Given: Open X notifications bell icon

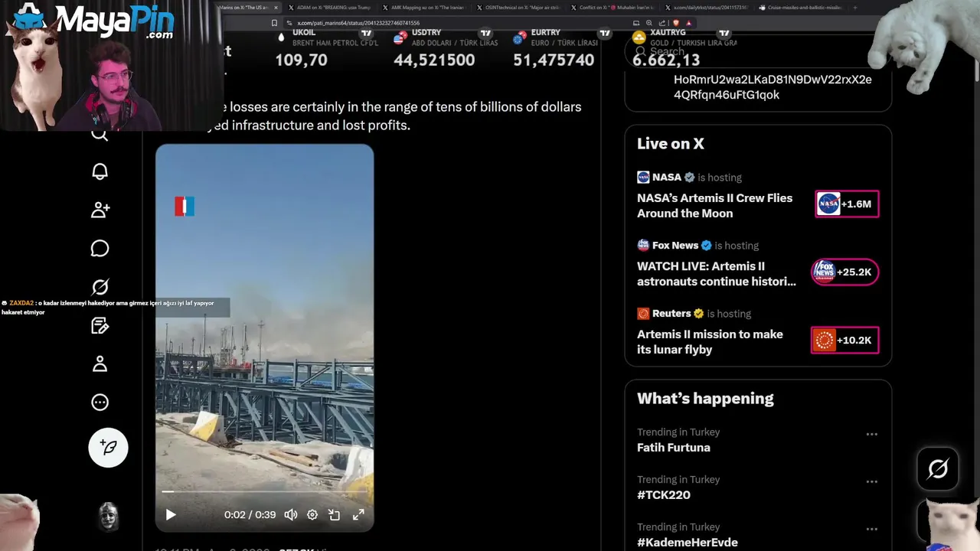Looking at the screenshot, I should [x=100, y=171].
